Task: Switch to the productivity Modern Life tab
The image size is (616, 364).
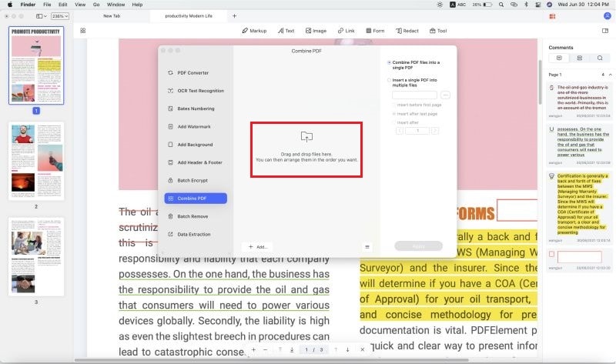Action: [x=189, y=16]
